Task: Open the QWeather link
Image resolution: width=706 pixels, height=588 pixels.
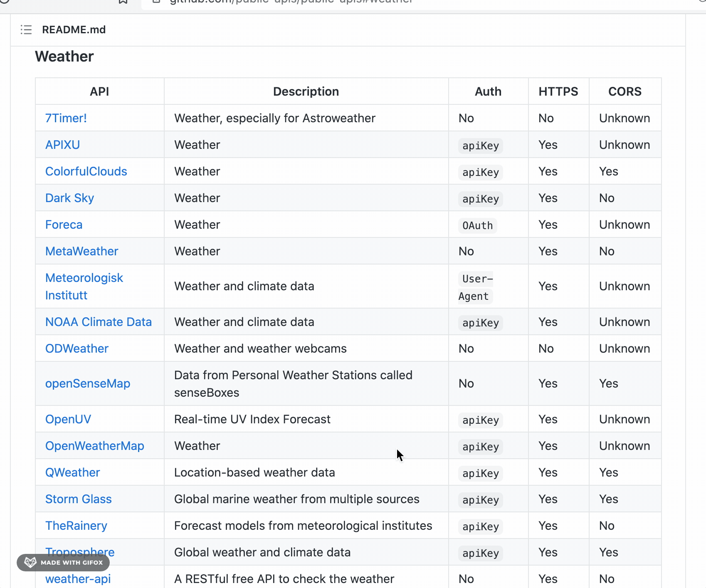Action: (x=73, y=472)
